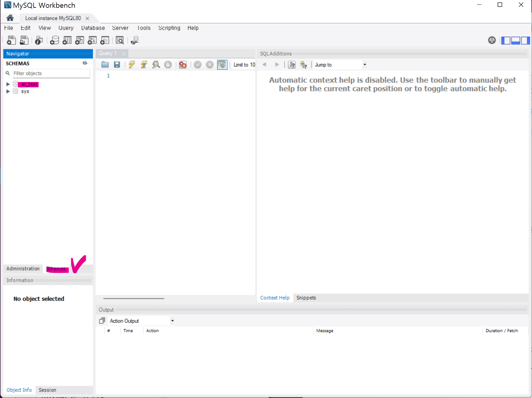532x398 pixels.
Task: Execute the SQL script lightning icon
Action: click(132, 64)
